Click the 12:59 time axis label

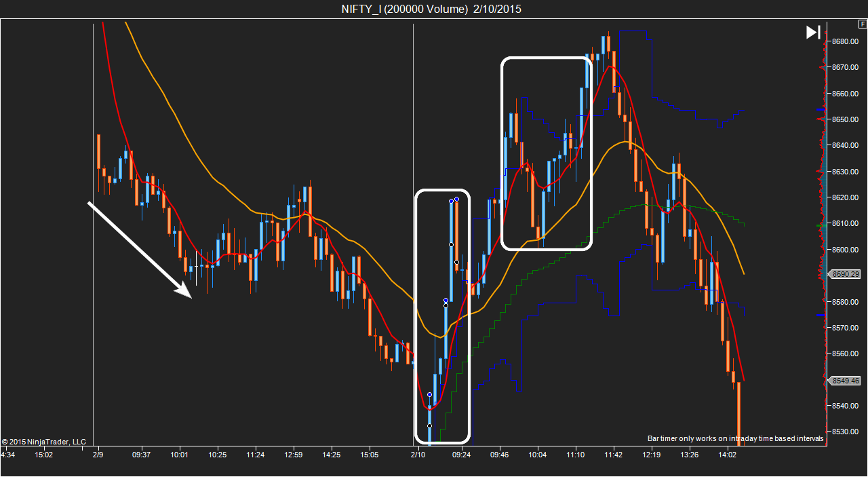[293, 455]
